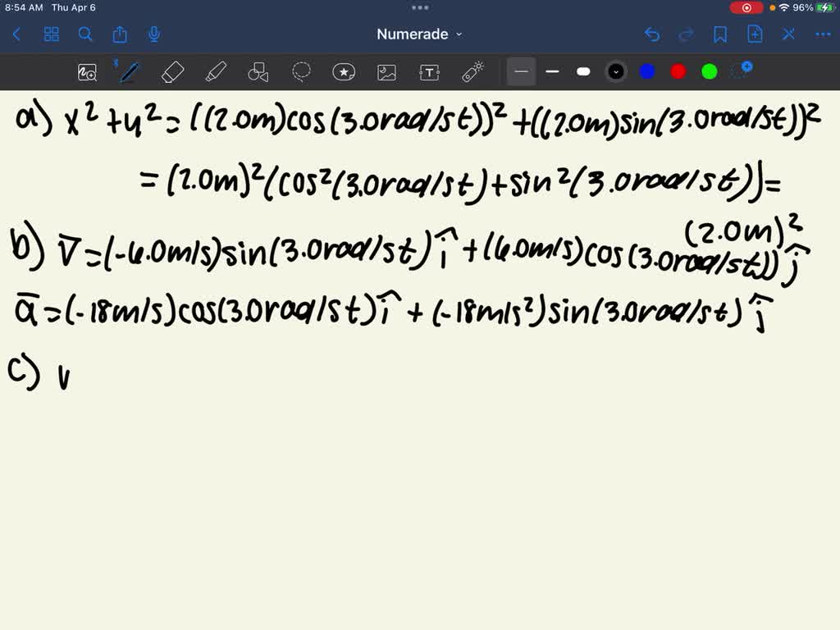
Task: Switch to the thick stroke width
Action: (x=583, y=72)
